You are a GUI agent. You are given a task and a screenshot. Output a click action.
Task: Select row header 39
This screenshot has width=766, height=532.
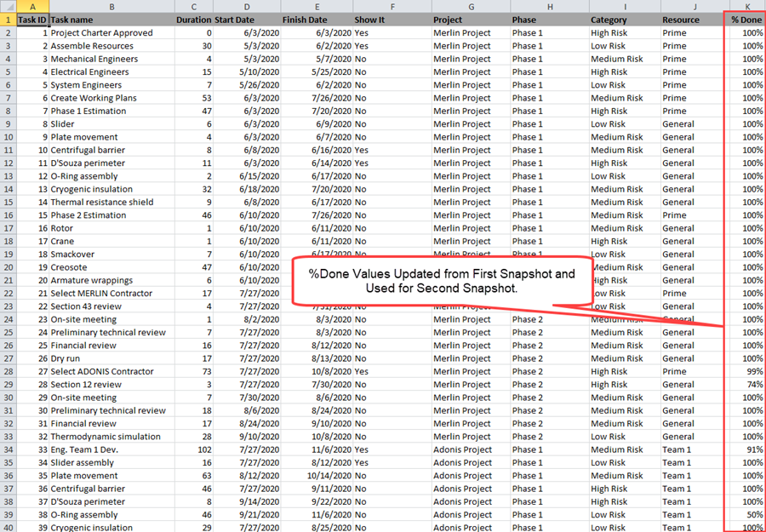(x=8, y=514)
